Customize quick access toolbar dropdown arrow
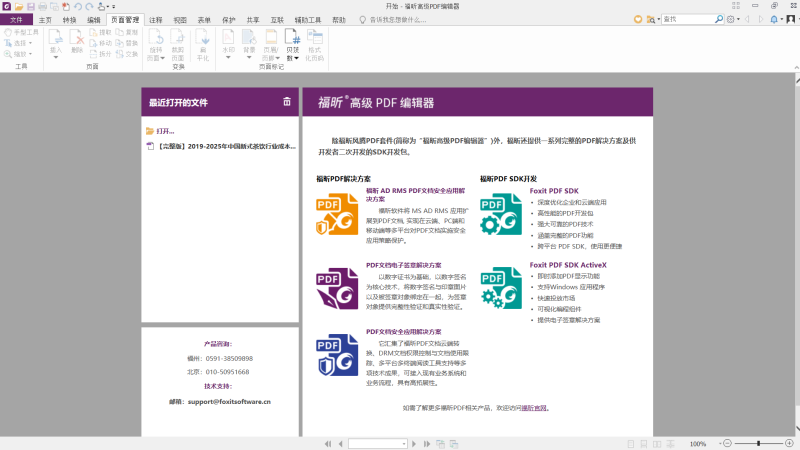 pos(113,7)
